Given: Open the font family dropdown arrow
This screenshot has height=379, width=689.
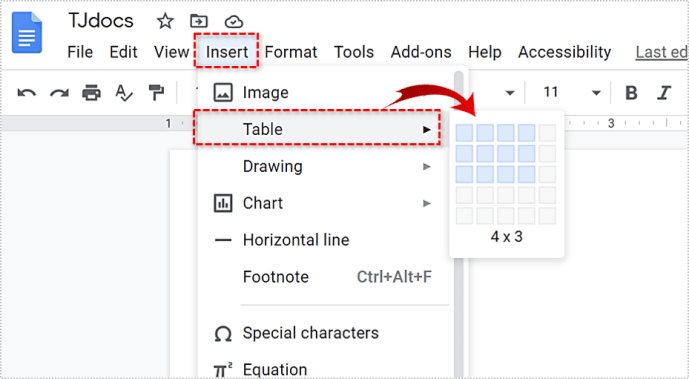Looking at the screenshot, I should point(510,93).
